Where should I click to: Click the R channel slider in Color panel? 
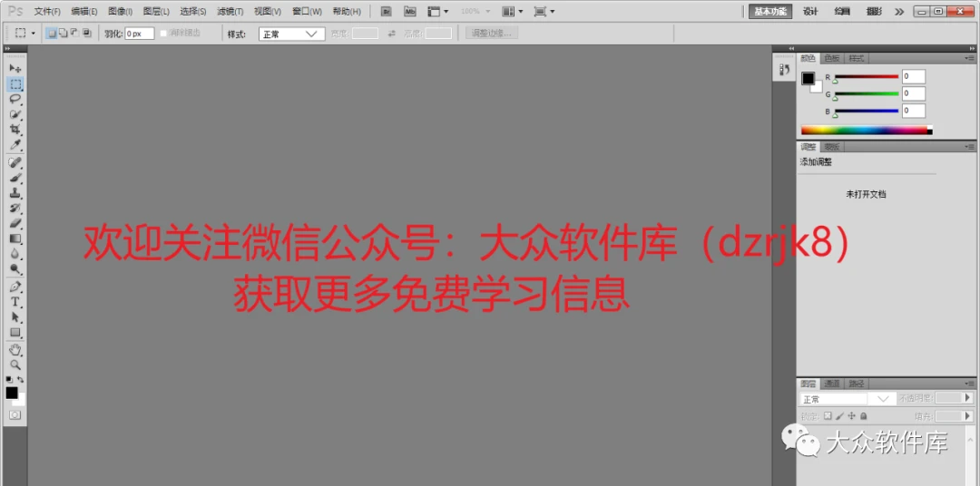click(867, 77)
